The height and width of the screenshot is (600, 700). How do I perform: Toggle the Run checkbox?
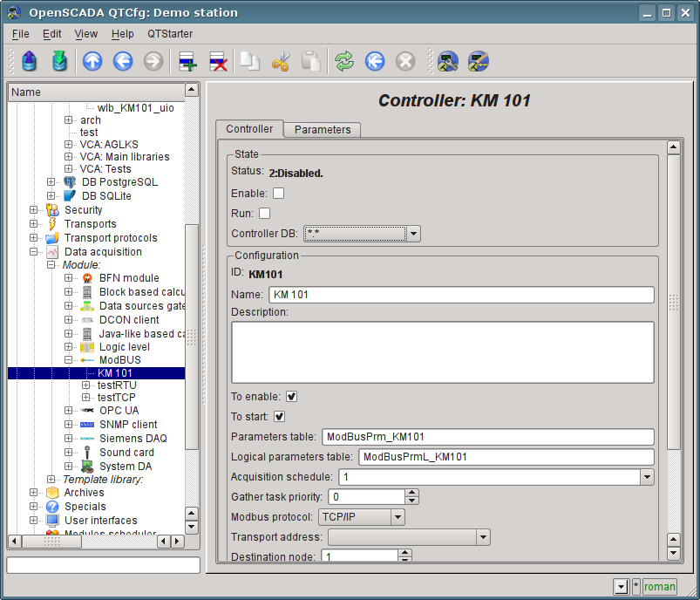(265, 213)
